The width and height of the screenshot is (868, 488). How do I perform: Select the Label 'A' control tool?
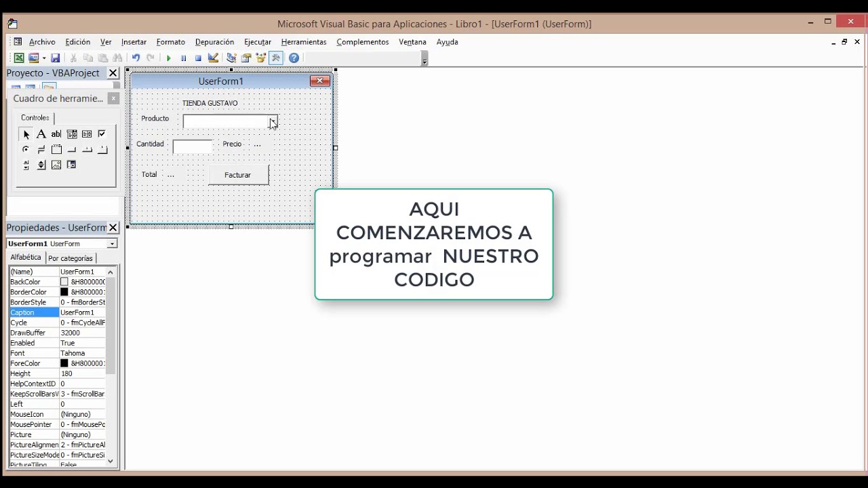coord(41,134)
